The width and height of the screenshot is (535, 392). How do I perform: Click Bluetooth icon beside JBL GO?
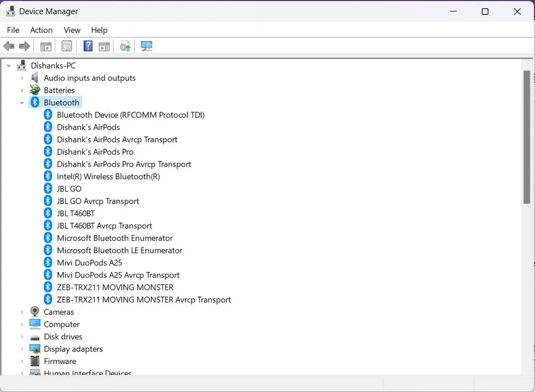coord(48,188)
